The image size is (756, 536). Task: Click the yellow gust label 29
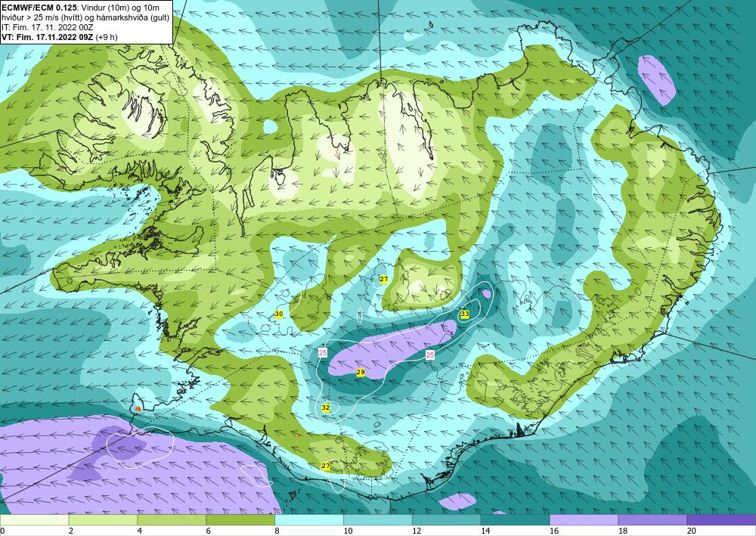click(x=360, y=373)
